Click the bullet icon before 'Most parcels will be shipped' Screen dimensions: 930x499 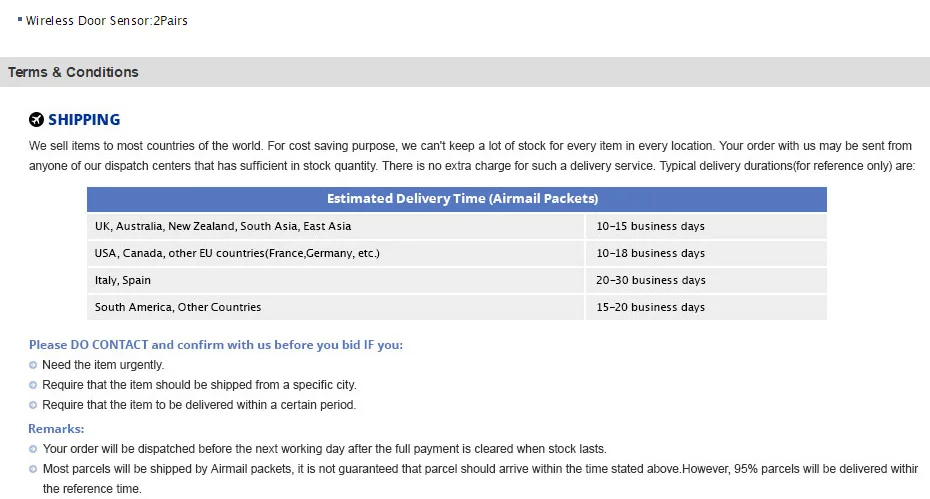(x=33, y=469)
